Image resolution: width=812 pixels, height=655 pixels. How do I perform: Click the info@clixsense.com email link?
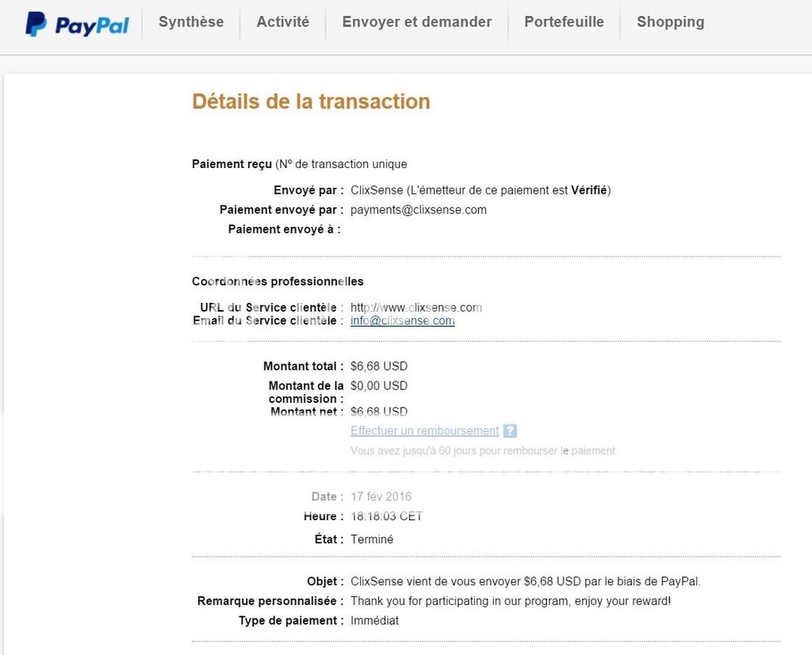(x=403, y=321)
